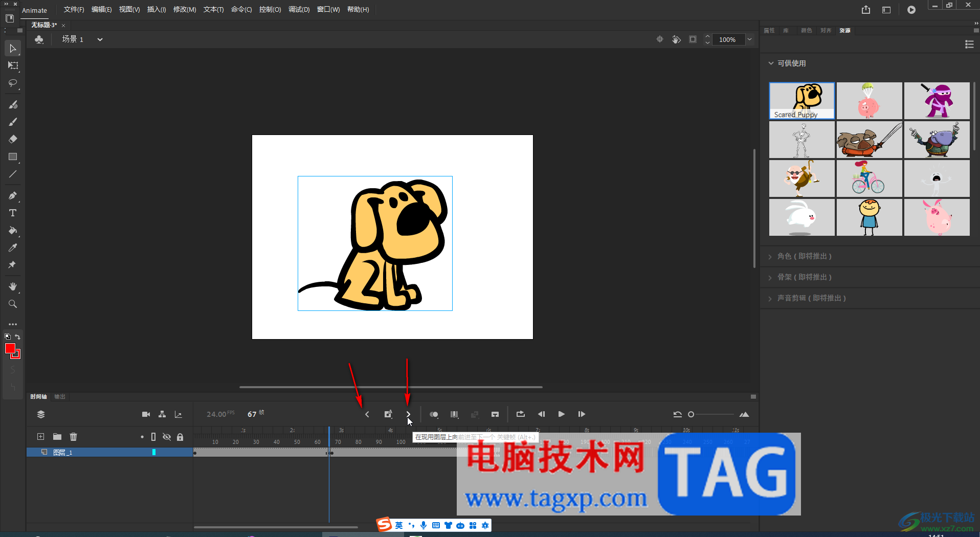Viewport: 980px width, 537px height.
Task: Toggle center the stage
Action: tap(660, 39)
